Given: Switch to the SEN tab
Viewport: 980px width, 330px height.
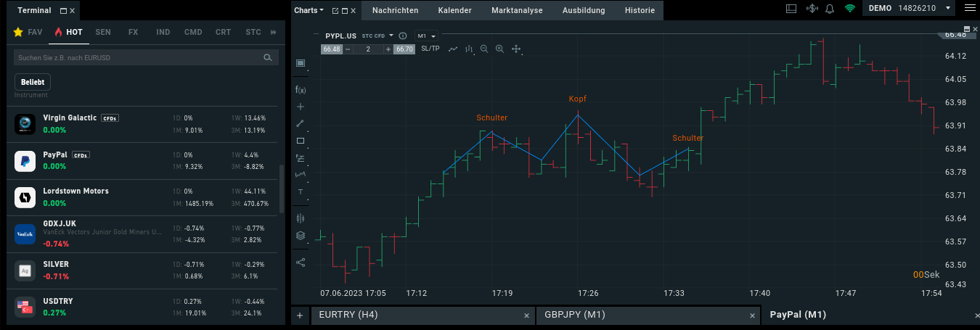Looking at the screenshot, I should tap(103, 32).
